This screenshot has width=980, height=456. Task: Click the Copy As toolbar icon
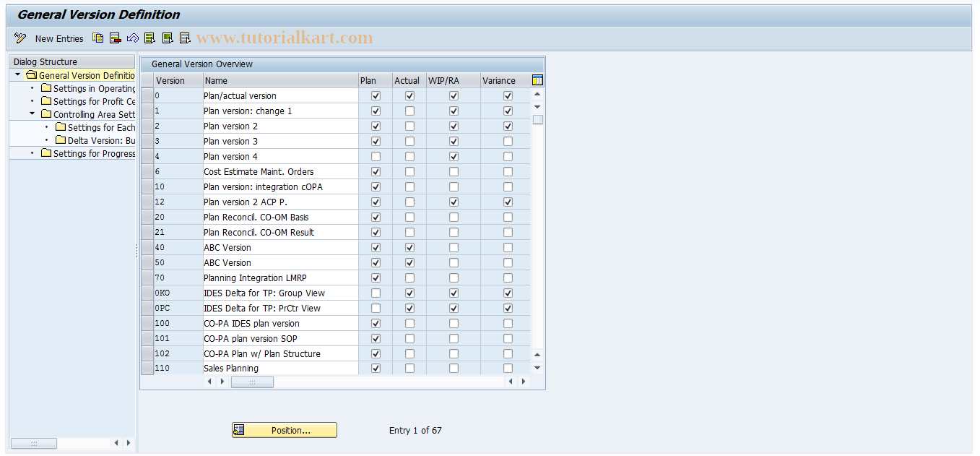(x=98, y=38)
